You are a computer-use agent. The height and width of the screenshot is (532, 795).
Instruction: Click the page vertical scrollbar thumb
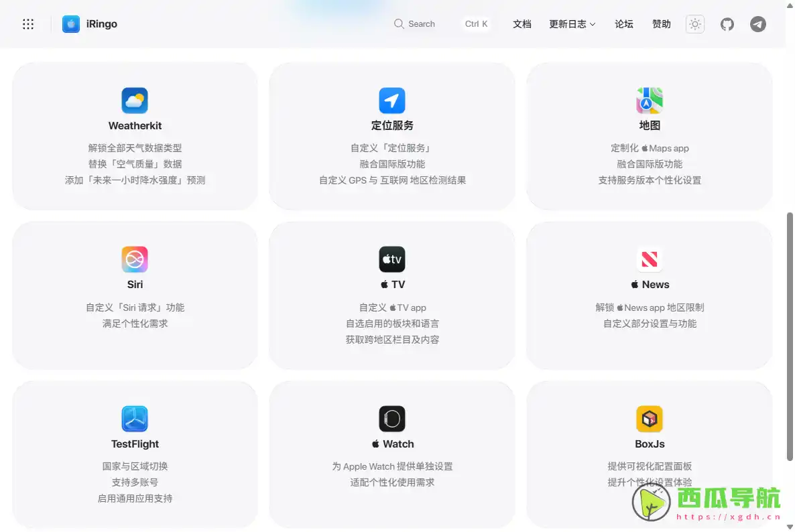click(790, 337)
